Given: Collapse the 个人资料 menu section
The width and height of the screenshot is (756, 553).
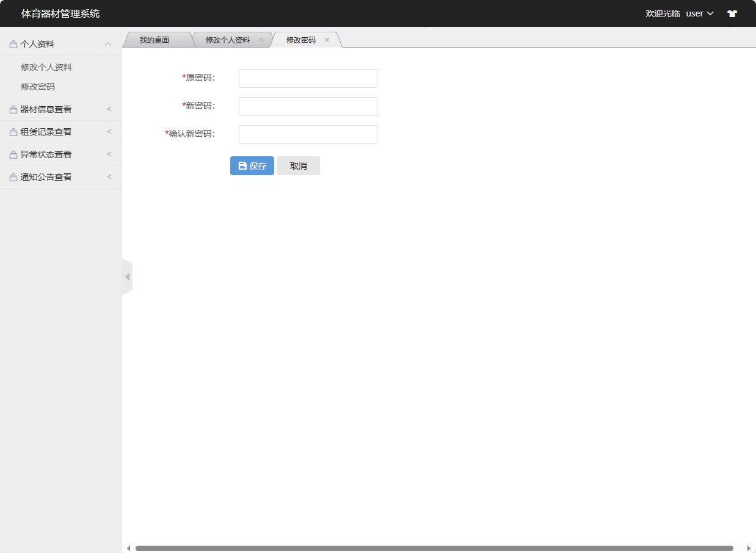Looking at the screenshot, I should (x=108, y=43).
